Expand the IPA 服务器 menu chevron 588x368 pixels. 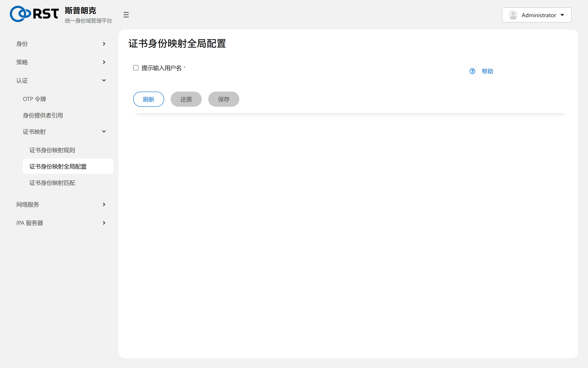click(x=104, y=223)
